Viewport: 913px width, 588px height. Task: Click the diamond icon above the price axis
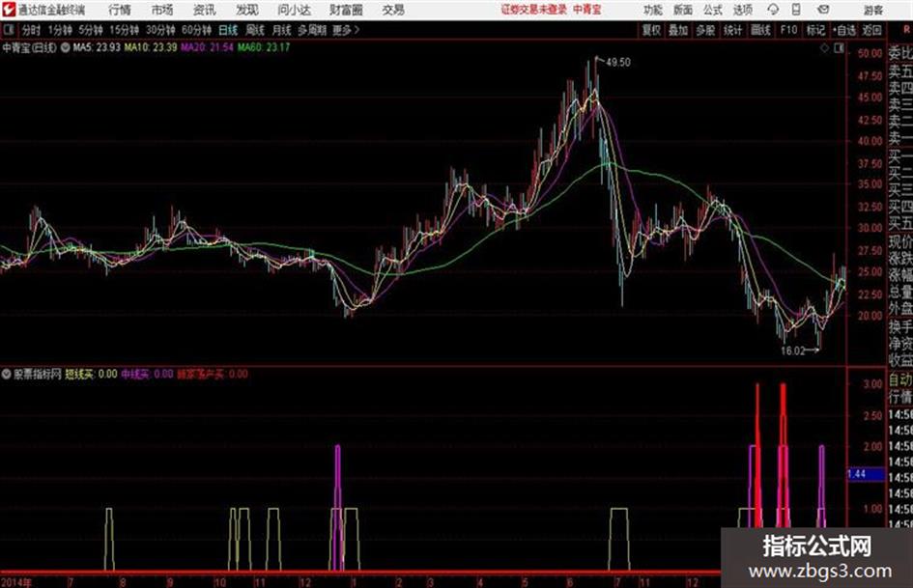pyautogui.click(x=824, y=48)
